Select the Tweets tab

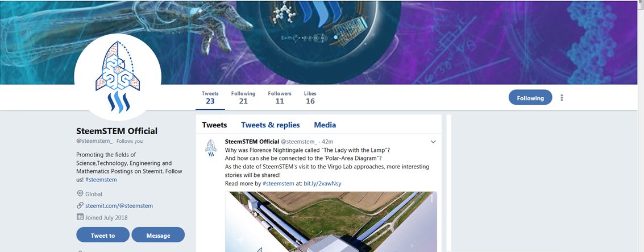click(214, 125)
